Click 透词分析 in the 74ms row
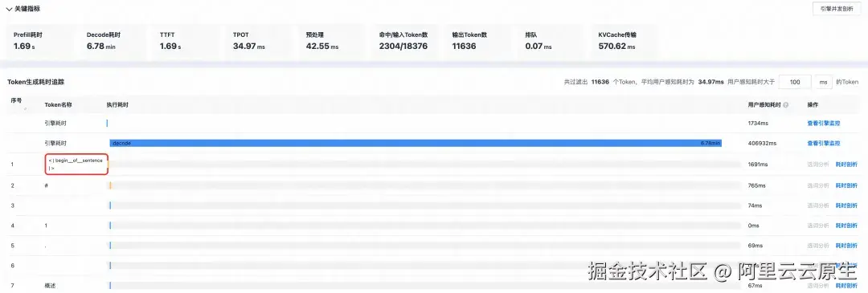Viewport: 868px width, 293px height. 818,206
